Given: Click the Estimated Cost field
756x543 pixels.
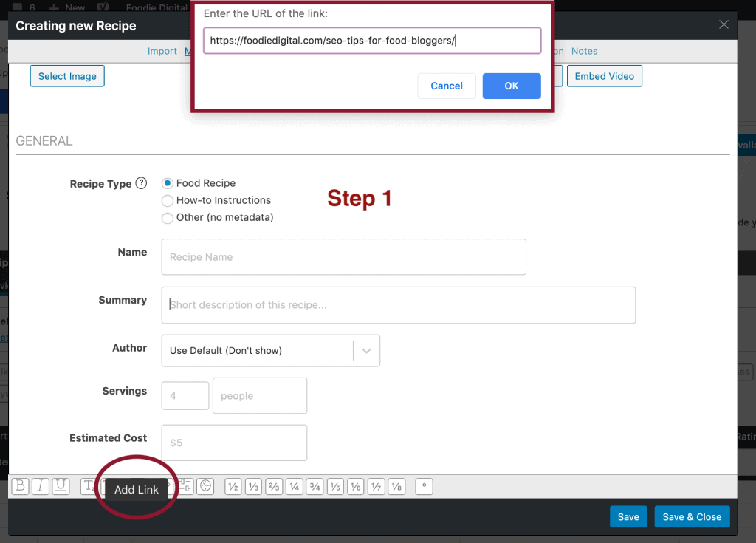Looking at the screenshot, I should coord(234,443).
